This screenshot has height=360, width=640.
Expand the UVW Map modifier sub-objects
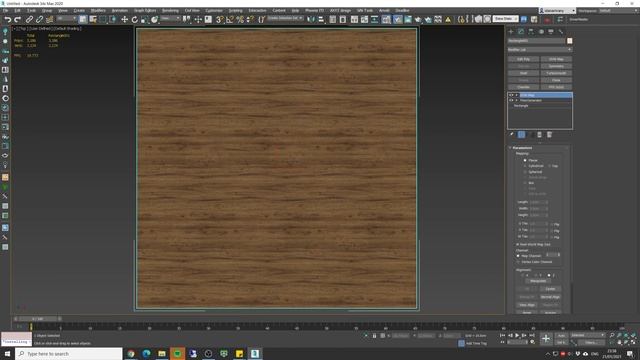pos(517,95)
